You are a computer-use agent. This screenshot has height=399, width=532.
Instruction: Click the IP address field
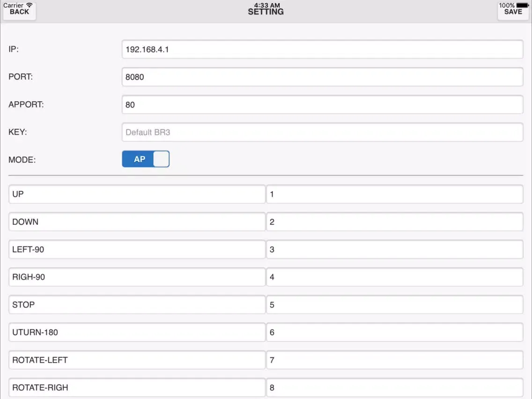click(x=322, y=49)
